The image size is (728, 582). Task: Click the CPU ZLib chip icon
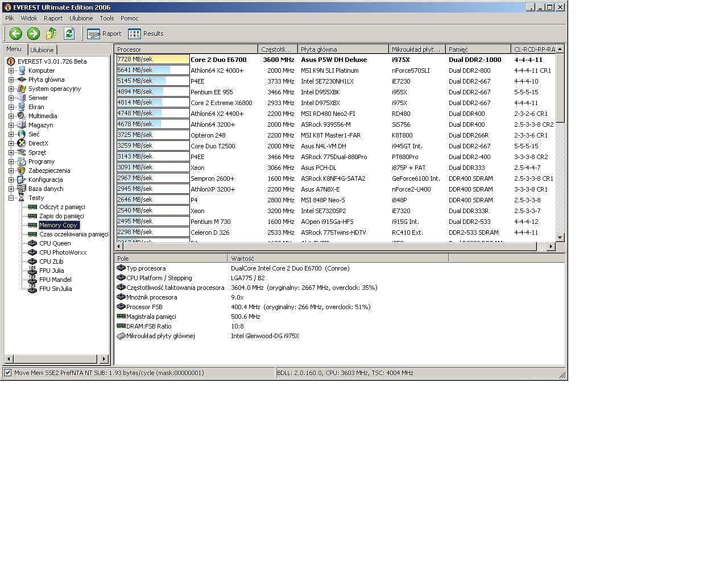(32, 261)
